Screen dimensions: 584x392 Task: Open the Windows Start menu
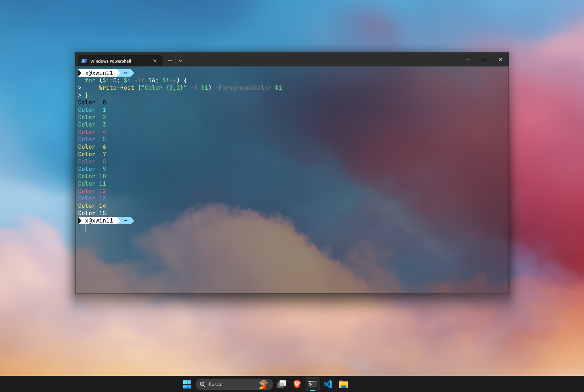click(187, 384)
